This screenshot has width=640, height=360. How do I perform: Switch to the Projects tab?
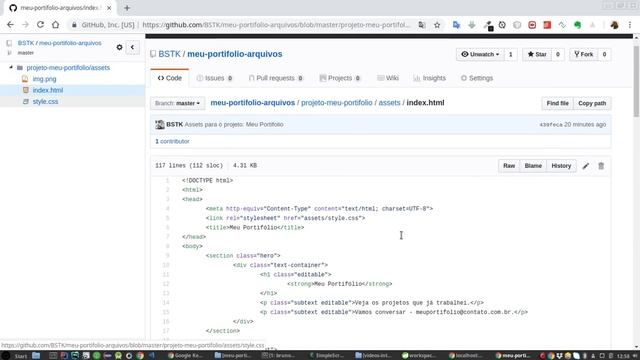pos(340,78)
